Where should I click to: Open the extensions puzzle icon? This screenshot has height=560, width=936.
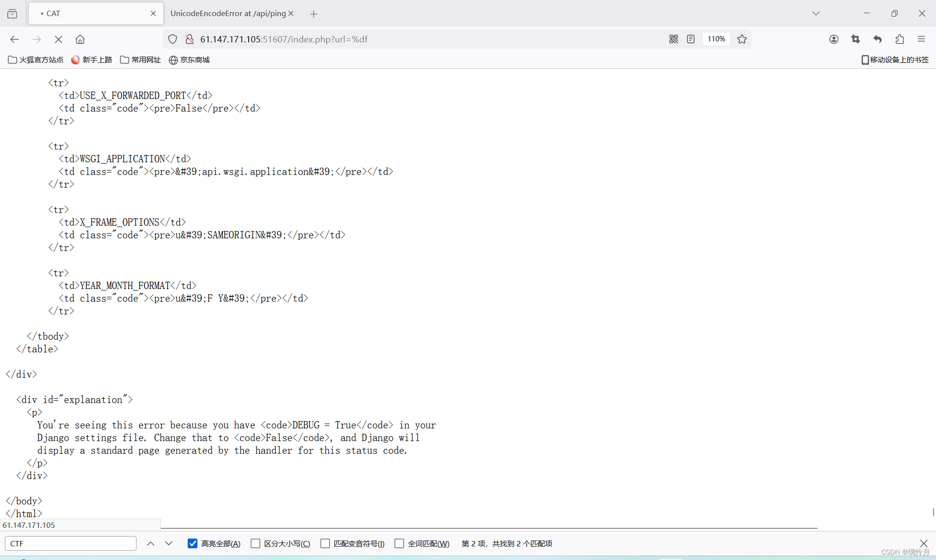pyautogui.click(x=899, y=39)
